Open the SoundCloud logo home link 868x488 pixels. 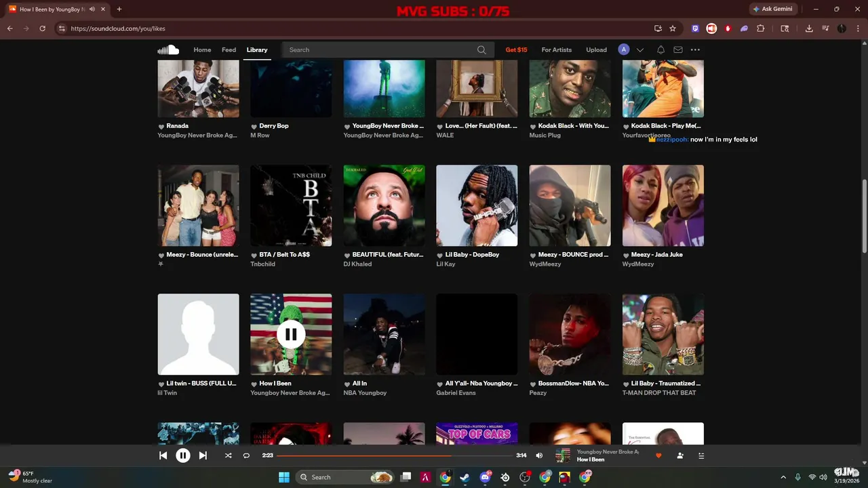[168, 49]
